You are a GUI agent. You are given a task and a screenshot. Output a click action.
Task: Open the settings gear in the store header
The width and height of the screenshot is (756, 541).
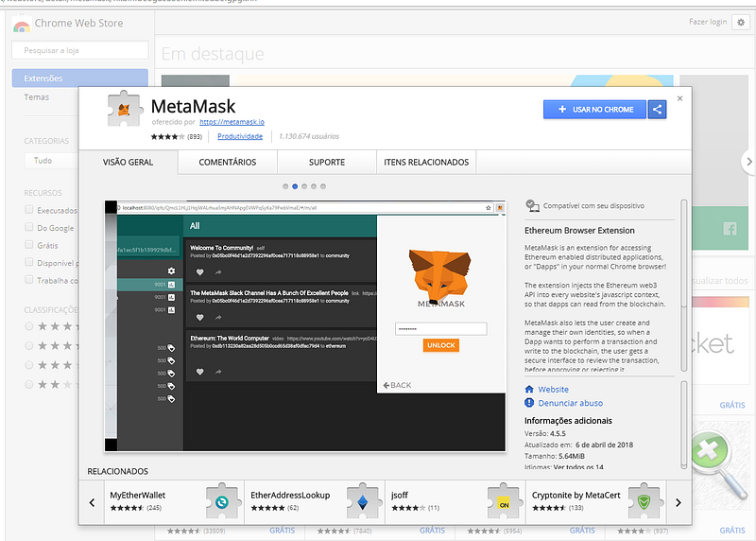click(x=741, y=22)
